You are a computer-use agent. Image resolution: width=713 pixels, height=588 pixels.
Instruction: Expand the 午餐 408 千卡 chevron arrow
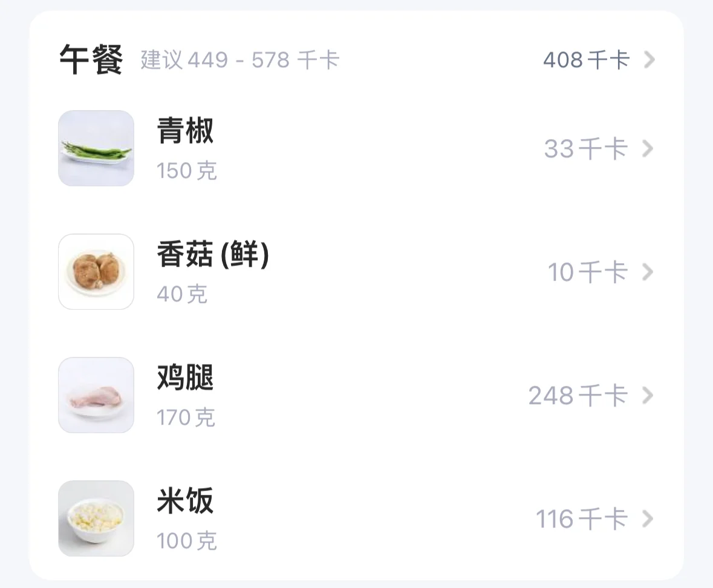point(650,59)
